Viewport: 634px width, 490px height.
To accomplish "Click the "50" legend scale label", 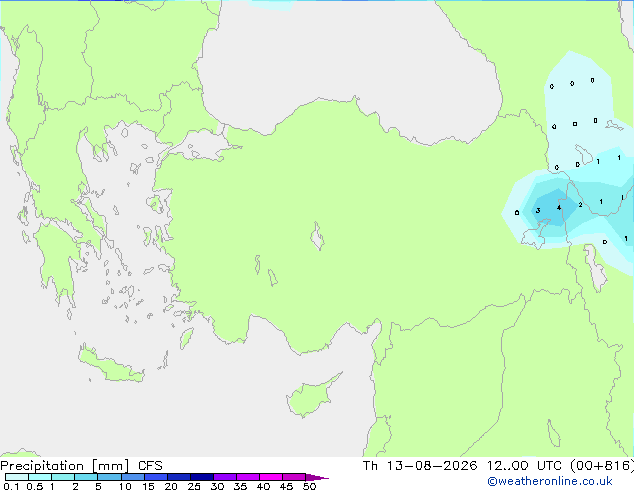I will point(309,486).
